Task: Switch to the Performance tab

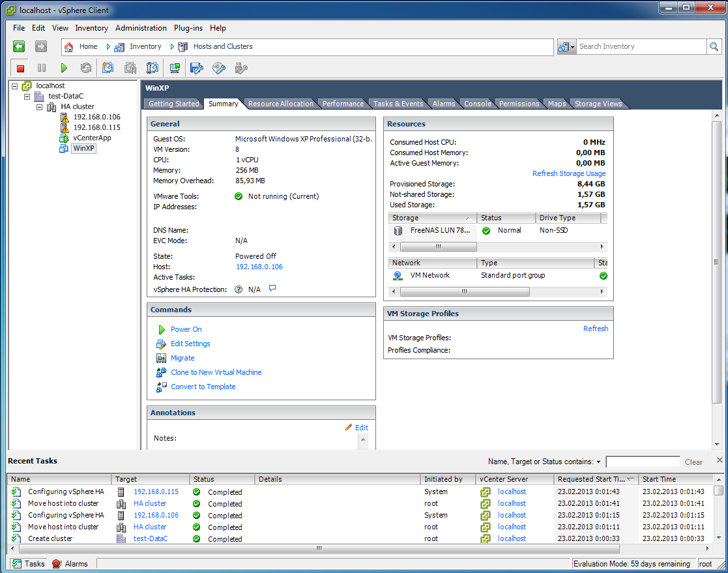Action: pos(343,104)
